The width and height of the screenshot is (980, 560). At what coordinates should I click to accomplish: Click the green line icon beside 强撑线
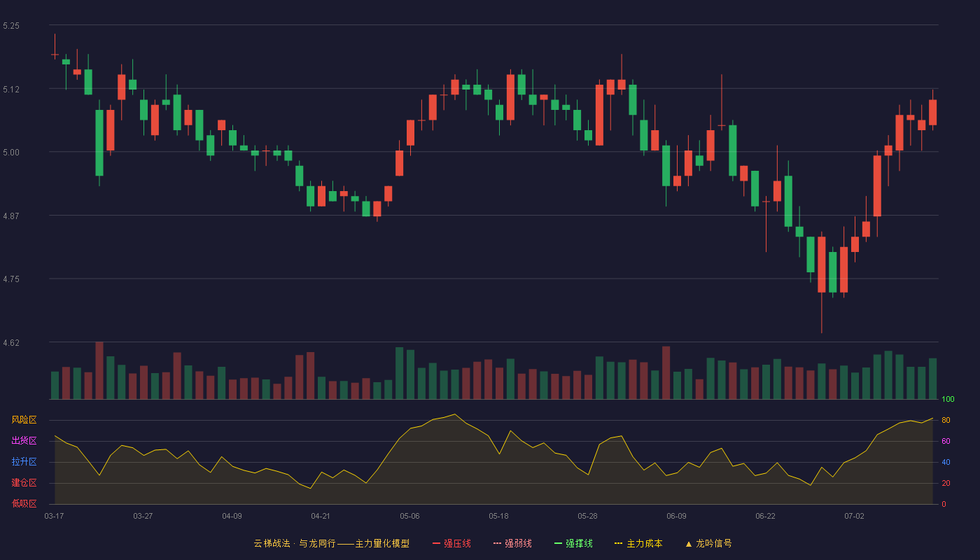(x=558, y=543)
